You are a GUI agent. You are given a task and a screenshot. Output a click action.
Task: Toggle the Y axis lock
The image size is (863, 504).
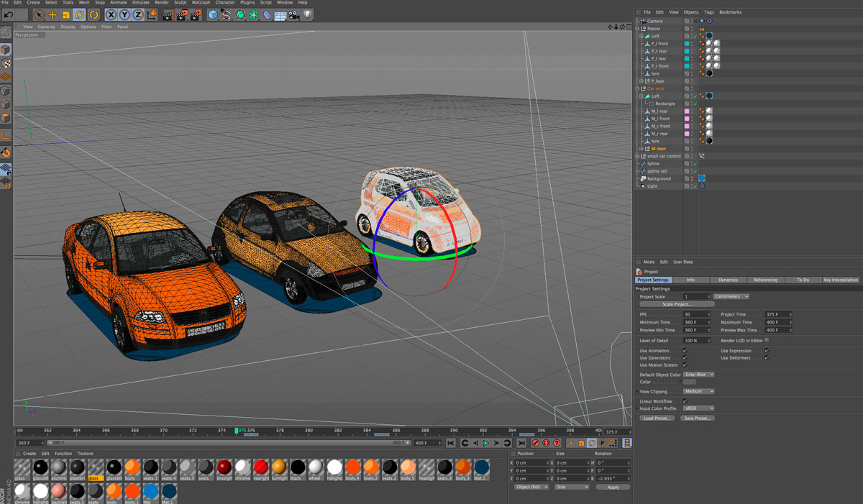(124, 14)
